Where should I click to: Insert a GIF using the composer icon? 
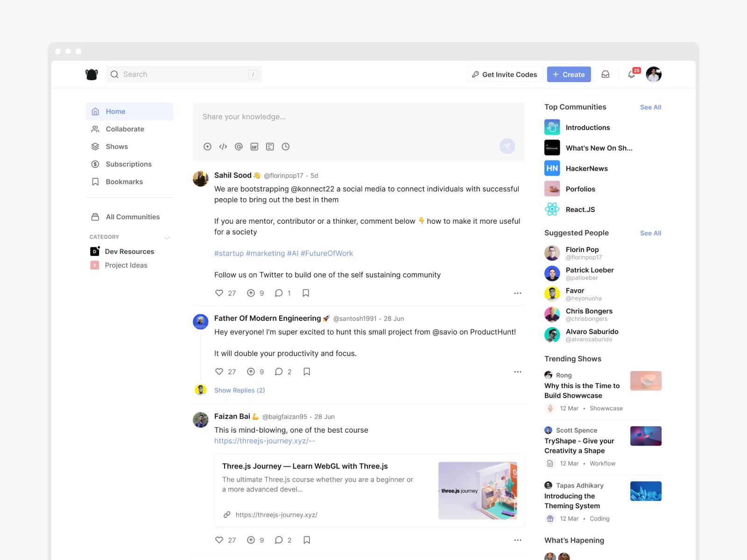(254, 147)
